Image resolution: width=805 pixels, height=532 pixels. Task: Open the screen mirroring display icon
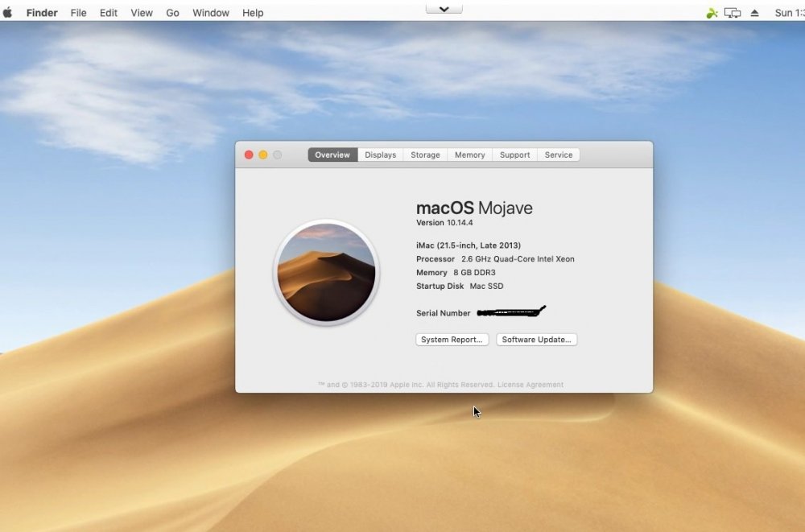point(733,13)
